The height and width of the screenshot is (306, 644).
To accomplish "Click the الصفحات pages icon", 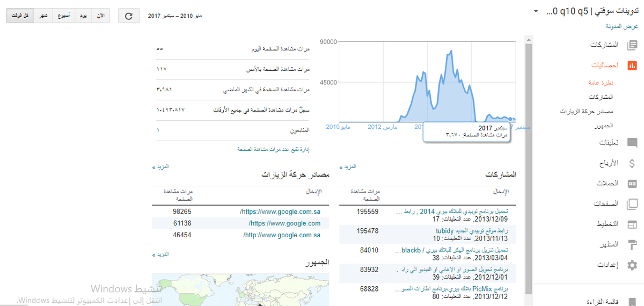I will (632, 203).
